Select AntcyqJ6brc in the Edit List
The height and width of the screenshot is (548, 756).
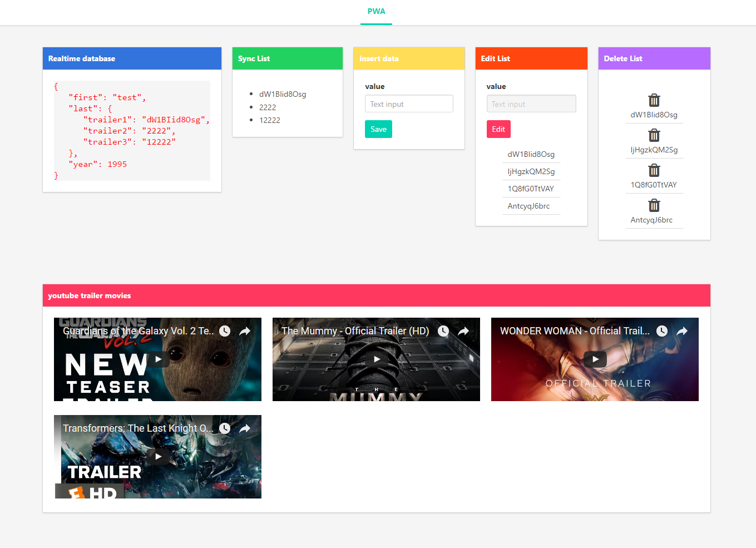pos(531,206)
